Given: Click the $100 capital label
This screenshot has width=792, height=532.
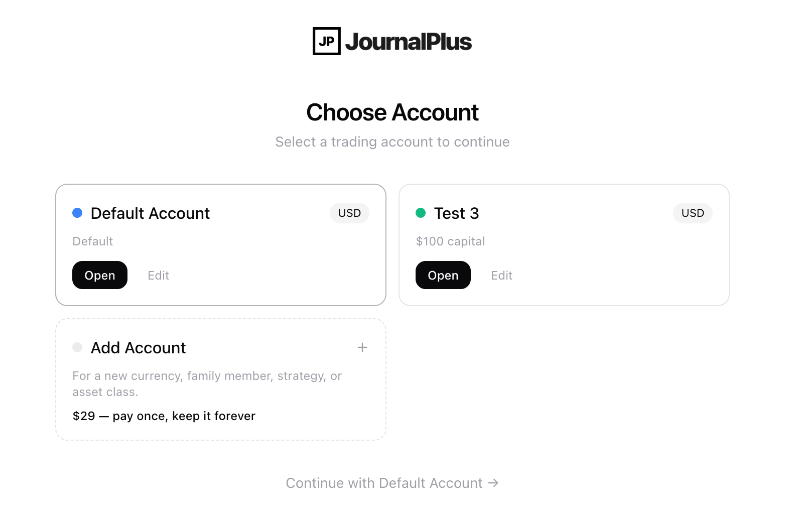Looking at the screenshot, I should click(450, 241).
